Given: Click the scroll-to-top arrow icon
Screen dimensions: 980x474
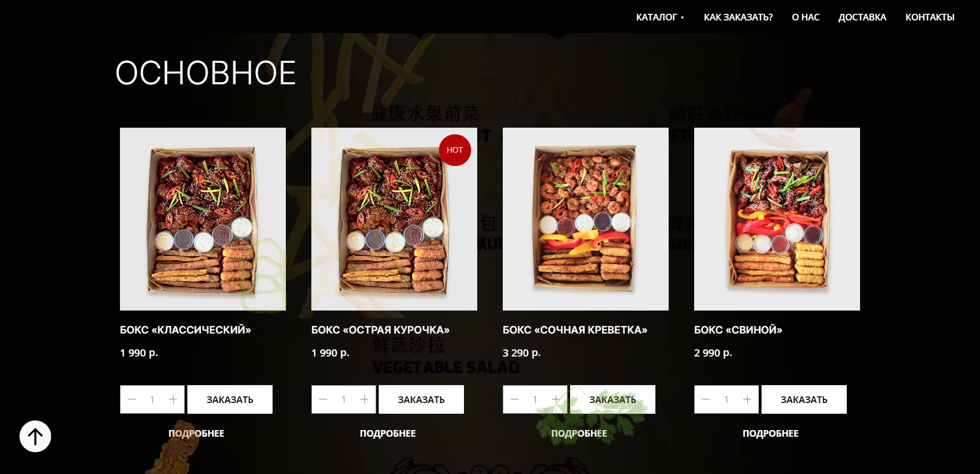Looking at the screenshot, I should [35, 436].
